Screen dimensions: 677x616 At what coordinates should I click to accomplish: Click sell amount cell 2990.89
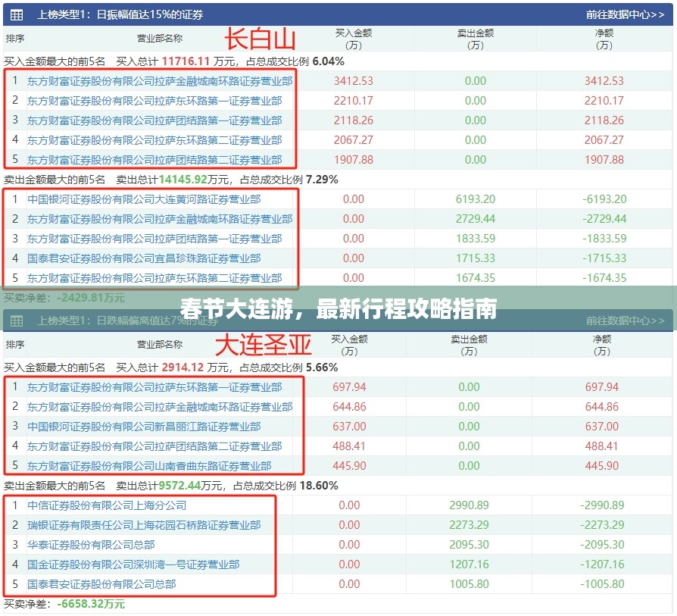pyautogui.click(x=469, y=505)
